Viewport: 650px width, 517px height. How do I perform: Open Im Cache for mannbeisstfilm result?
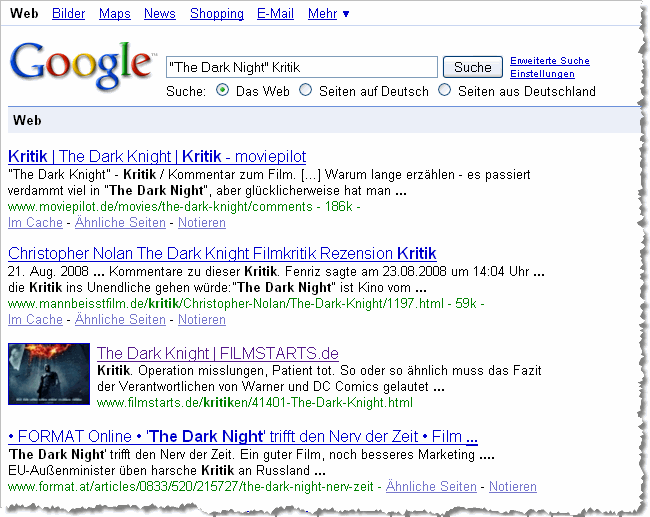35,320
